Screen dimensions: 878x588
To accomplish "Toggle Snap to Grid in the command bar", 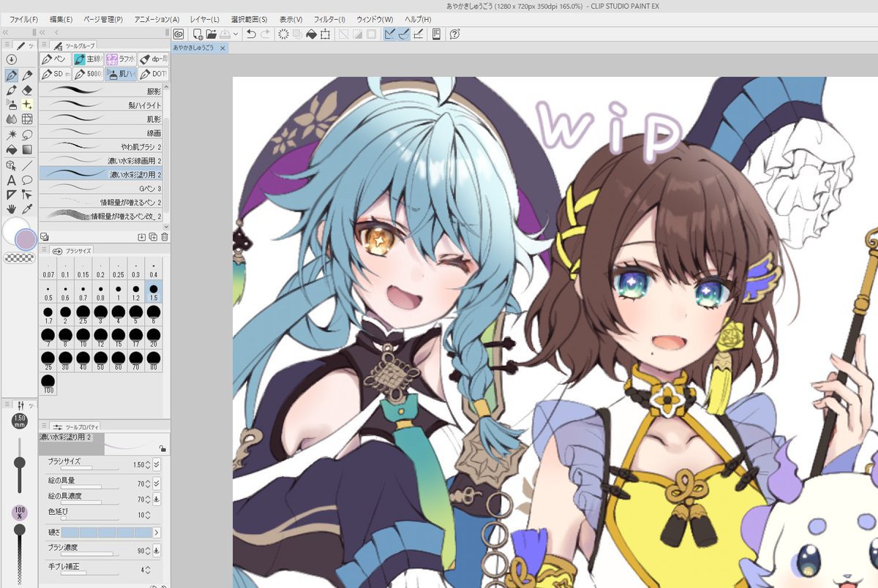I will point(418,34).
